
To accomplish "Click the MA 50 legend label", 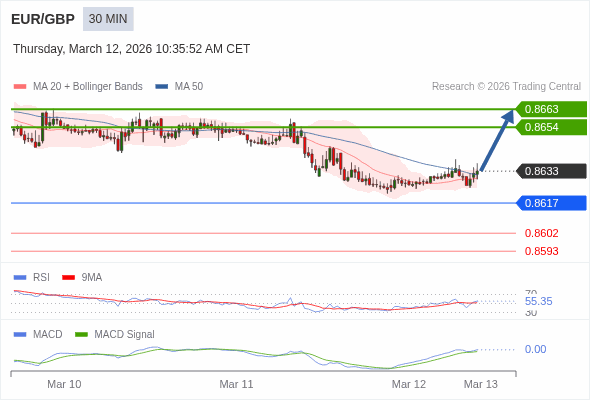I will (189, 87).
